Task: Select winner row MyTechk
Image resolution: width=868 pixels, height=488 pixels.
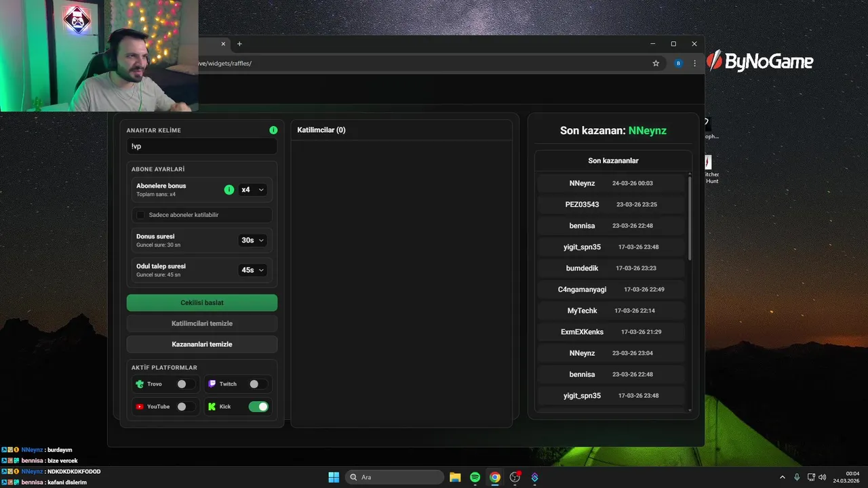Action: [611, 310]
